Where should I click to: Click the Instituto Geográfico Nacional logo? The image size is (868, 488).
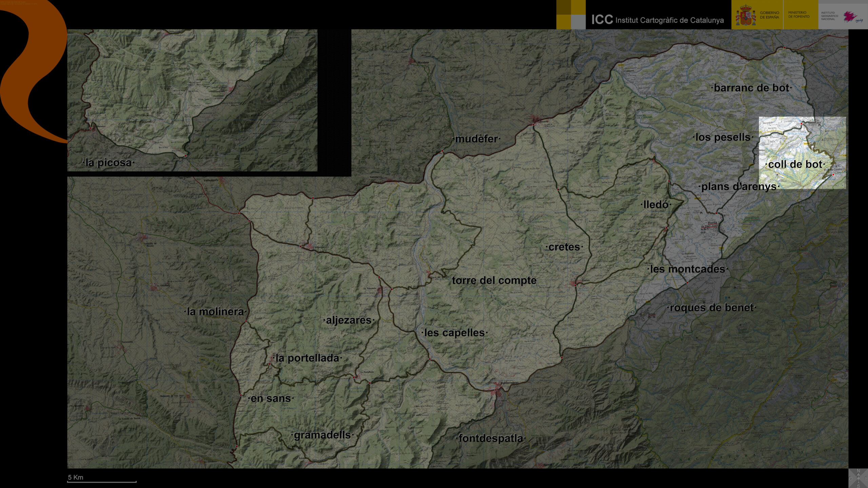tap(843, 16)
